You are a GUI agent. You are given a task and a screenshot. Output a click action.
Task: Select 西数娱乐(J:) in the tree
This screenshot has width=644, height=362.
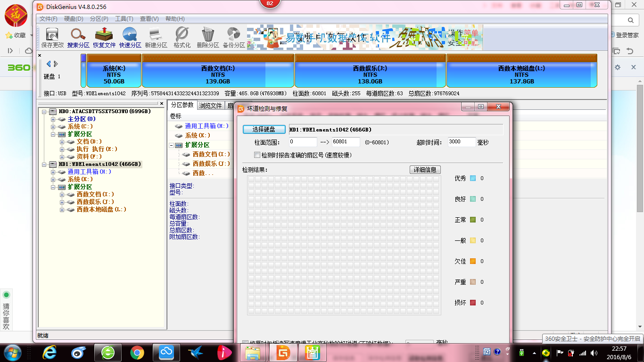[95, 202]
